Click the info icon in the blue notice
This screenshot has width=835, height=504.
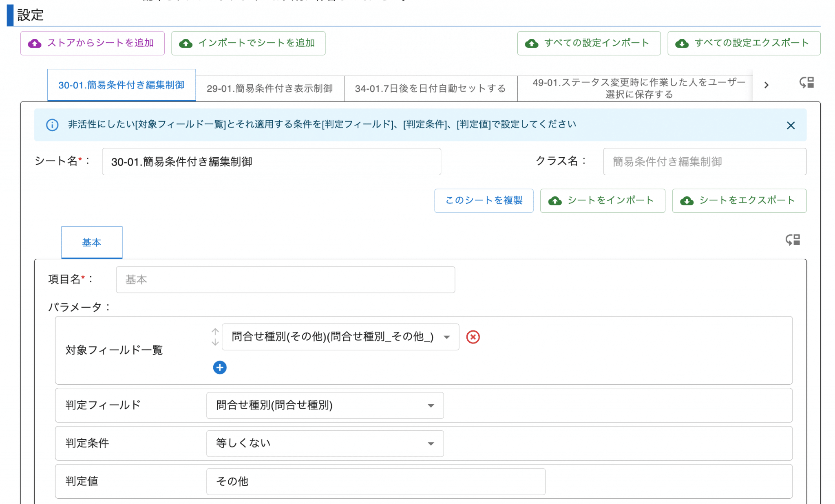(52, 125)
